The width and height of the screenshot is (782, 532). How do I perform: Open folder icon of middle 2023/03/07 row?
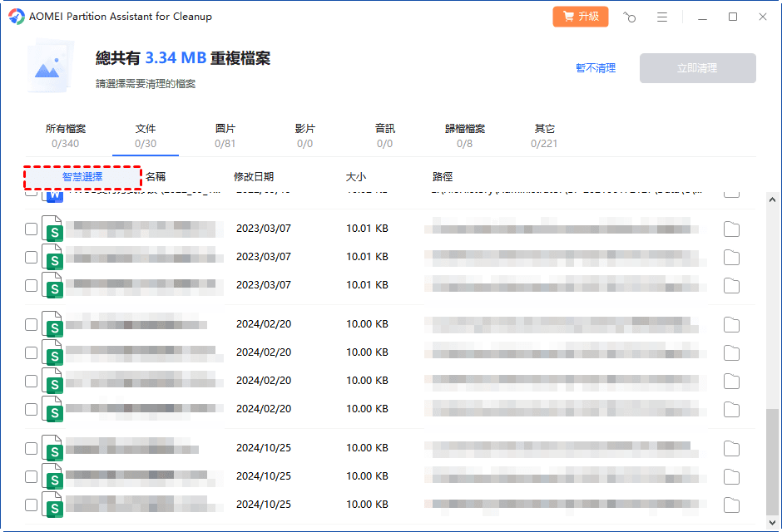point(731,258)
